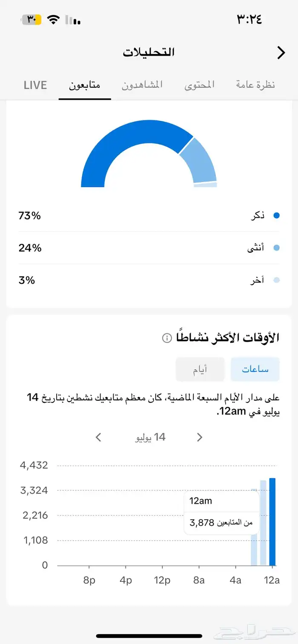
Task: Tap the 14 يوليو date label
Action: pyautogui.click(x=150, y=437)
